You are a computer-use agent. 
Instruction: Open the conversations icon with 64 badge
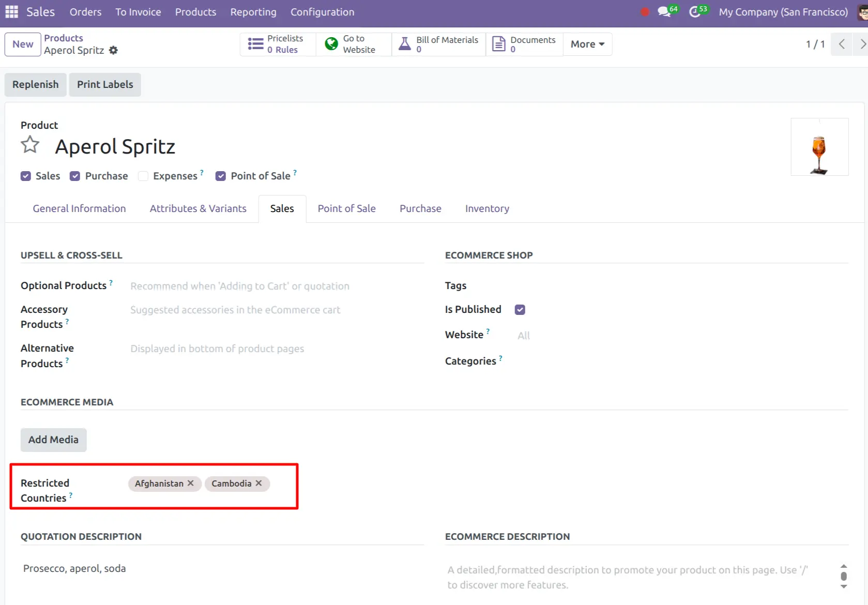667,11
